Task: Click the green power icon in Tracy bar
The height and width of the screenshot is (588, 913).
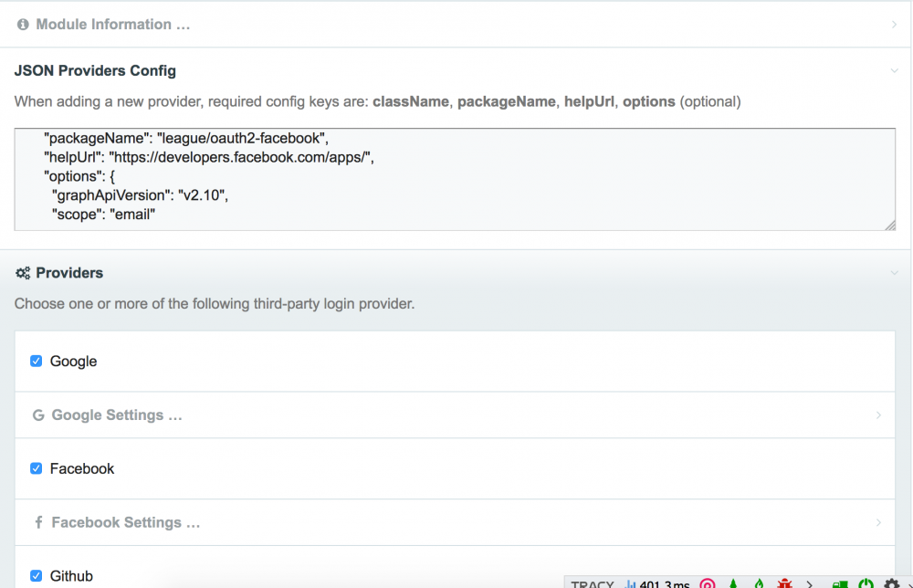Action: [866, 583]
